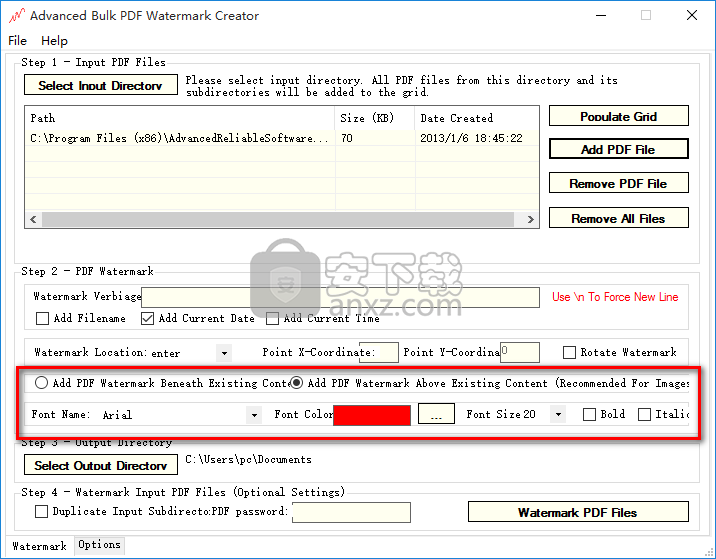Click the size value 70 cell

(x=375, y=138)
